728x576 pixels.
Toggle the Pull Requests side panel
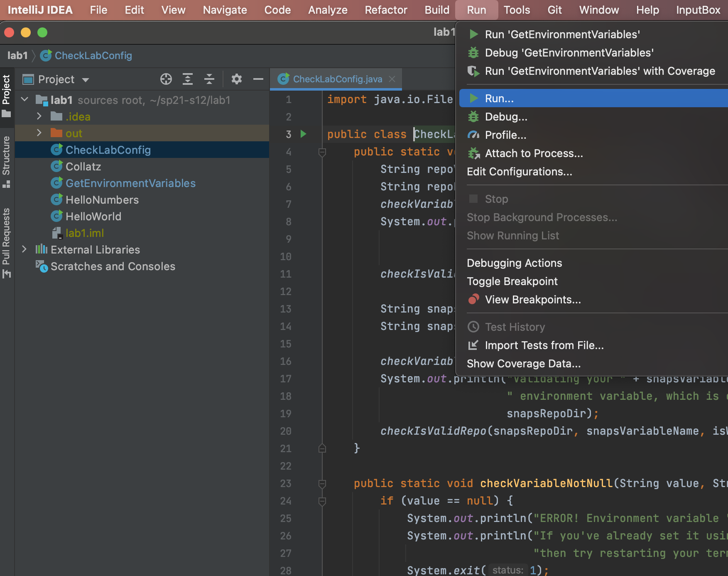7,243
